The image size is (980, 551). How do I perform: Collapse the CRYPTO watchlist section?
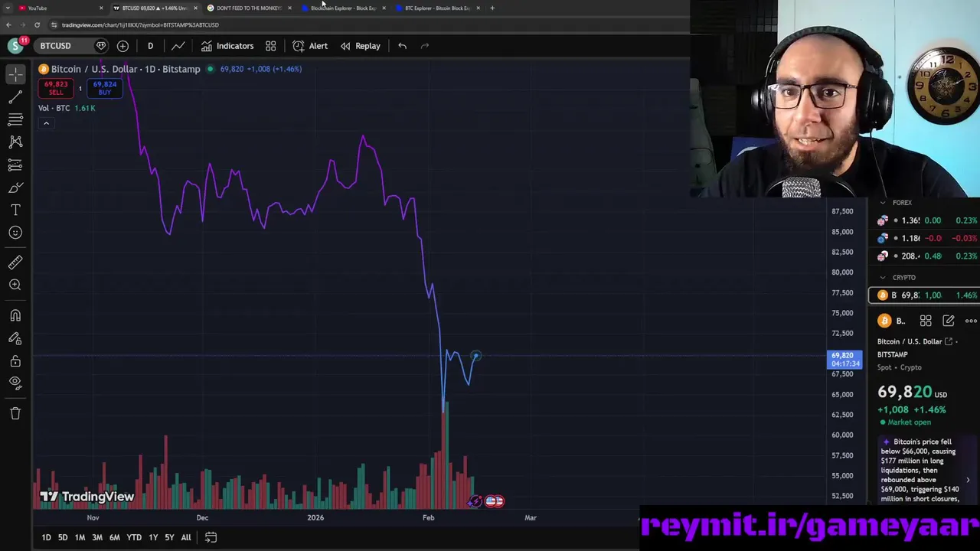pyautogui.click(x=883, y=278)
